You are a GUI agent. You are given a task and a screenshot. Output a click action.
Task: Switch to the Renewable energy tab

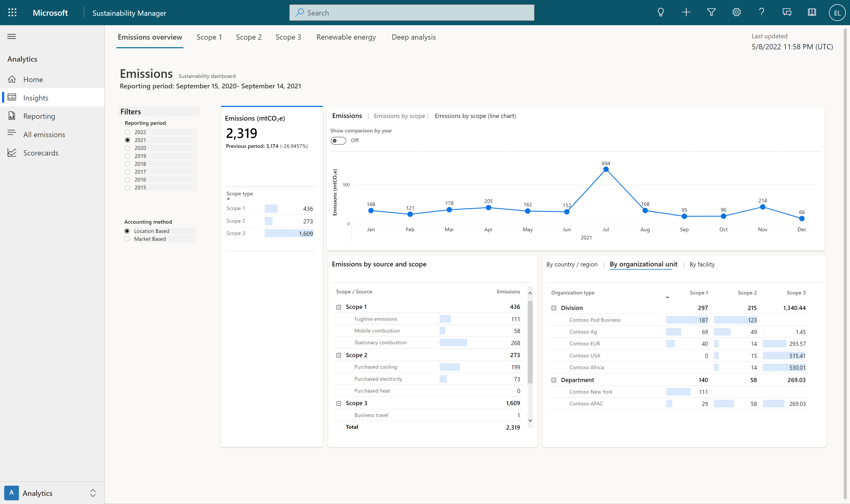point(346,37)
